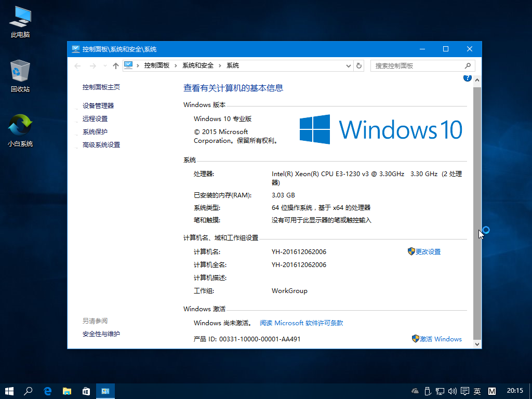Click the 激活 Windows link
Image resolution: width=532 pixels, height=399 pixels.
pos(441,339)
